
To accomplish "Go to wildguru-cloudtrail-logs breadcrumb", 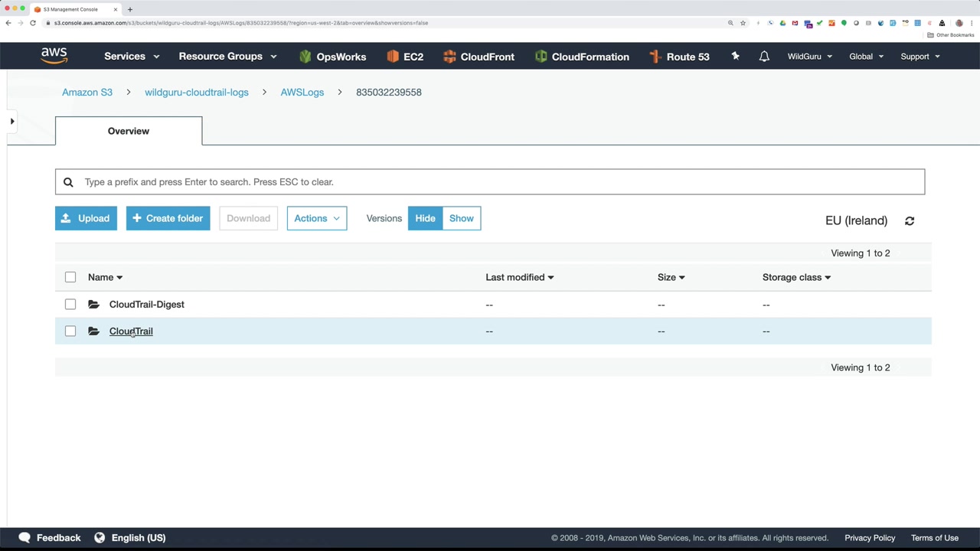I will click(197, 92).
